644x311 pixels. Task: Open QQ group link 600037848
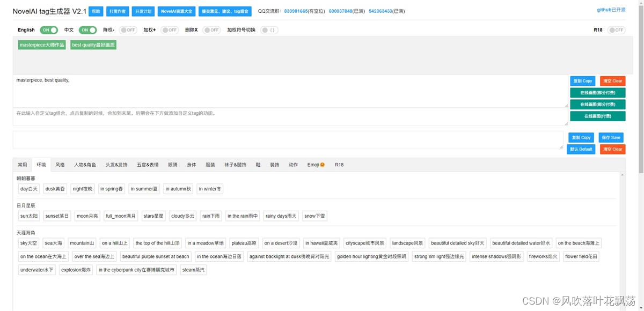[340, 11]
